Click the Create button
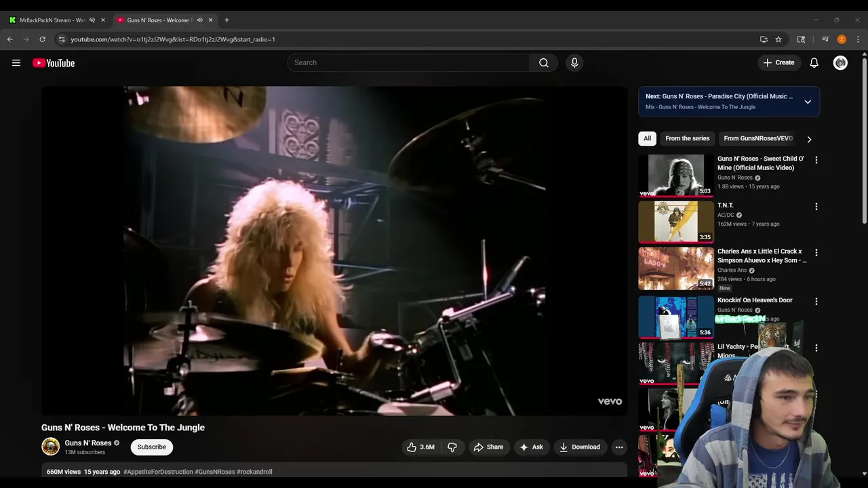 tap(778, 63)
